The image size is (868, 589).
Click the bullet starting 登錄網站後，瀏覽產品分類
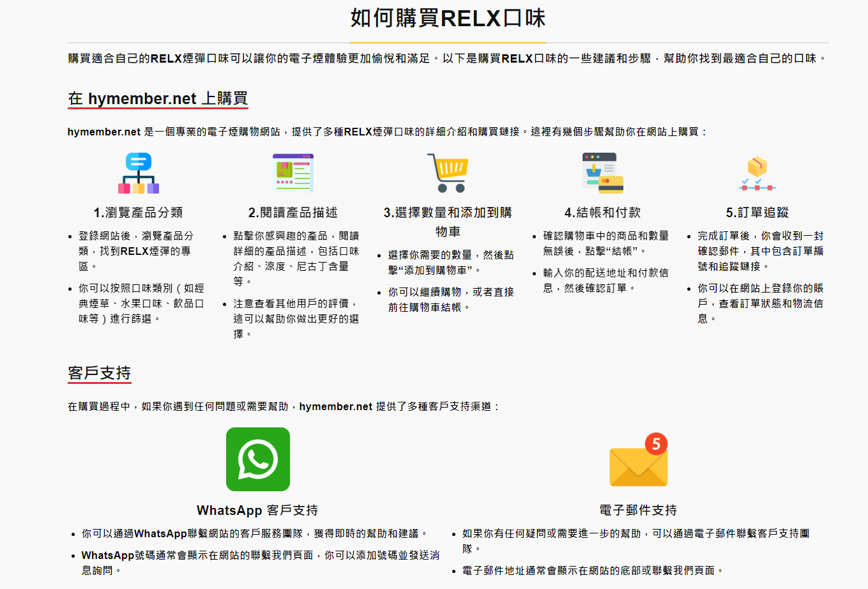pos(136,251)
